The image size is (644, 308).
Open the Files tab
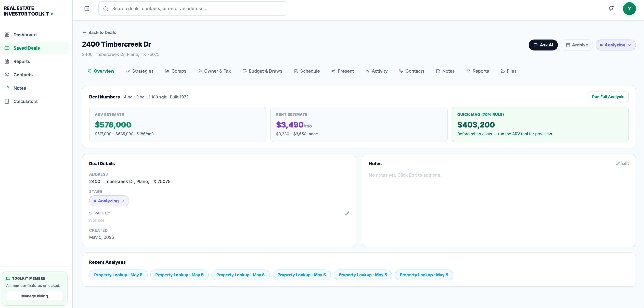tap(509, 71)
